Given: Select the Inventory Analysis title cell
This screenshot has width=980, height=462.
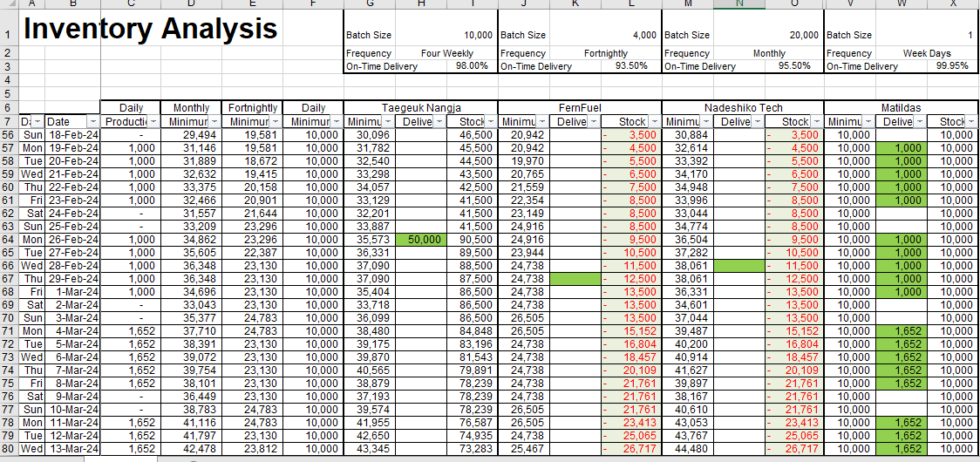Looking at the screenshot, I should [150, 28].
